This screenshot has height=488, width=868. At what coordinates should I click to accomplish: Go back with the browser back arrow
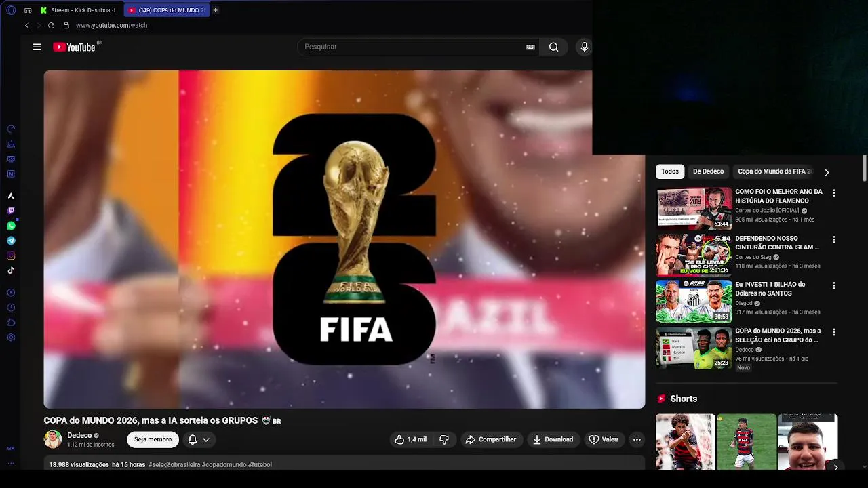pos(27,25)
